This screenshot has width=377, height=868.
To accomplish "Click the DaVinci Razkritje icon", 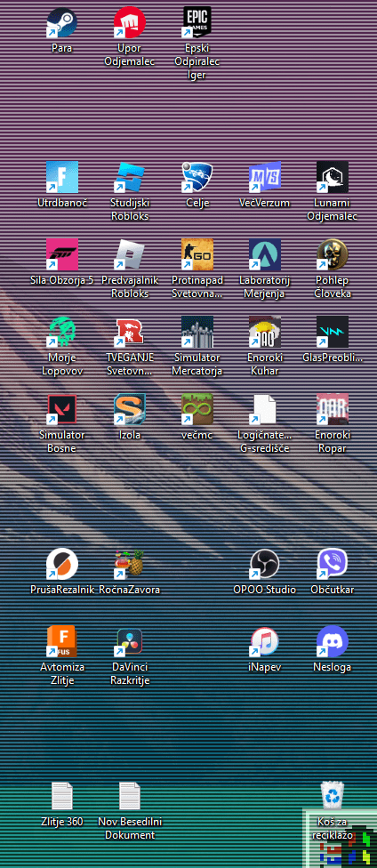I will pos(130,641).
